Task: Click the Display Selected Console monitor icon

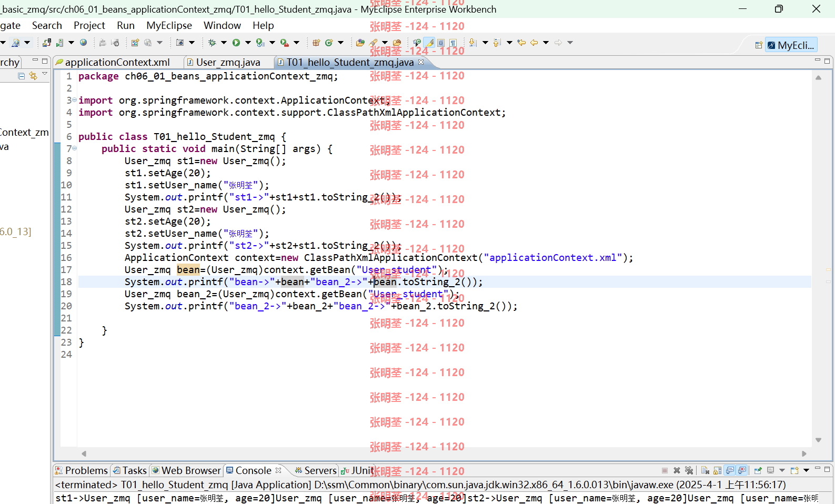Action: click(770, 470)
